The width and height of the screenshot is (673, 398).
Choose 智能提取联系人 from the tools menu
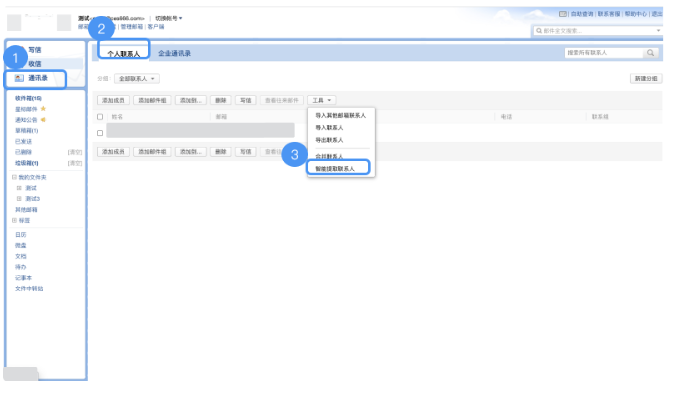(335, 169)
